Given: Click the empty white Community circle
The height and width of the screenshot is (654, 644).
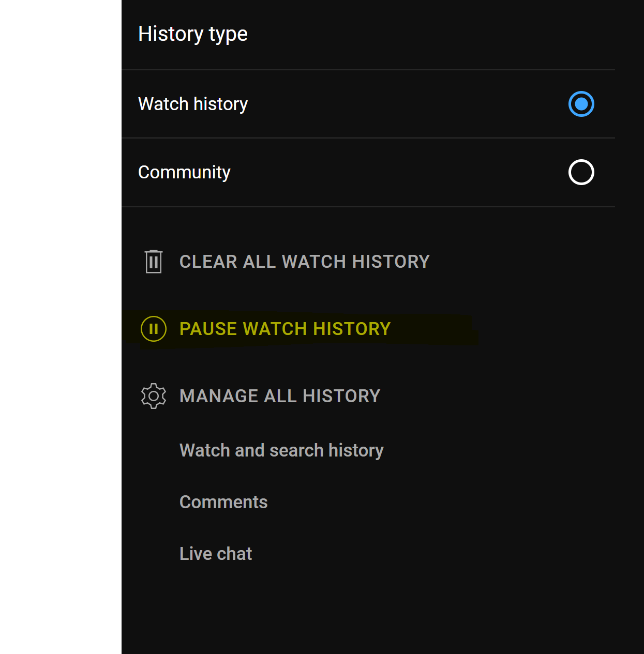Looking at the screenshot, I should [581, 172].
